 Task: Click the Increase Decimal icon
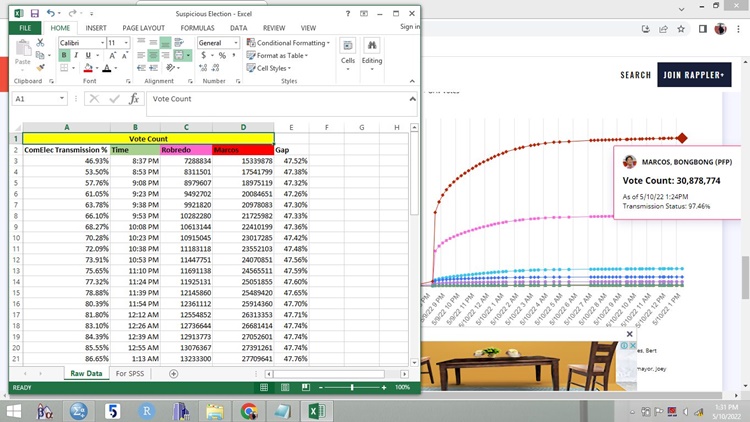click(203, 68)
